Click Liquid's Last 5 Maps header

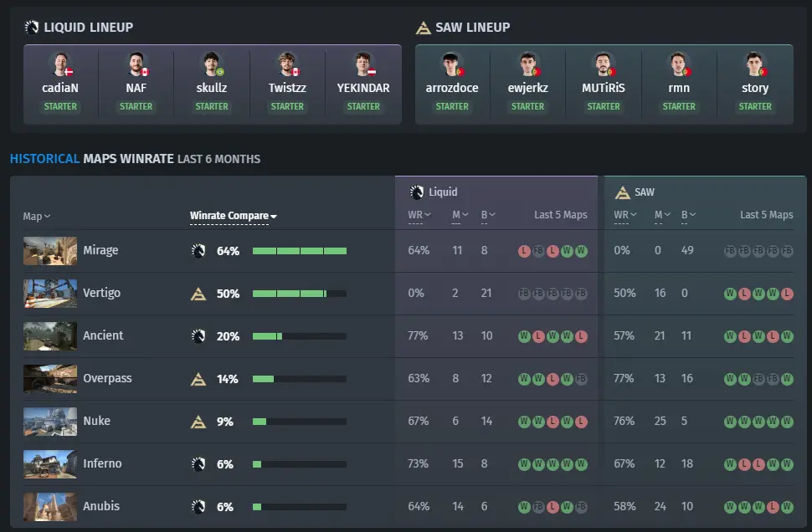click(560, 215)
